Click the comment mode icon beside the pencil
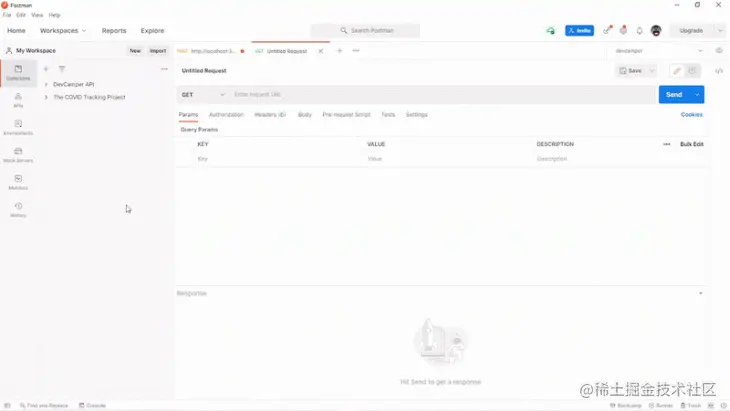Screen dimensions: 730x411 click(692, 71)
